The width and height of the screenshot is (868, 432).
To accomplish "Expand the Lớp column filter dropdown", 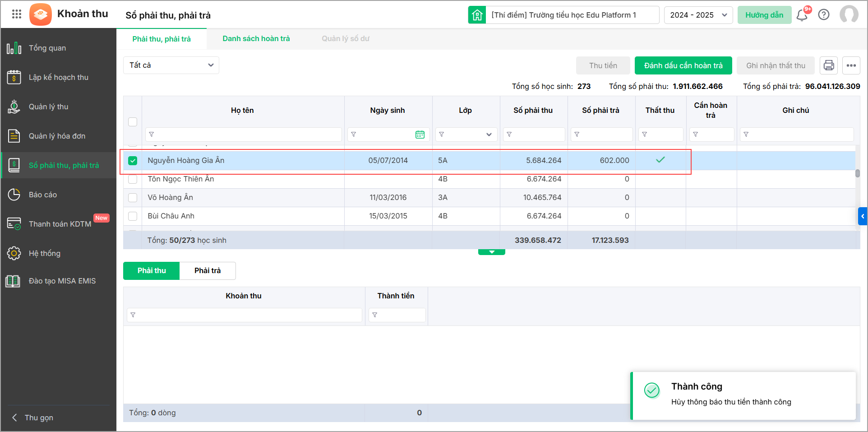I will (489, 135).
